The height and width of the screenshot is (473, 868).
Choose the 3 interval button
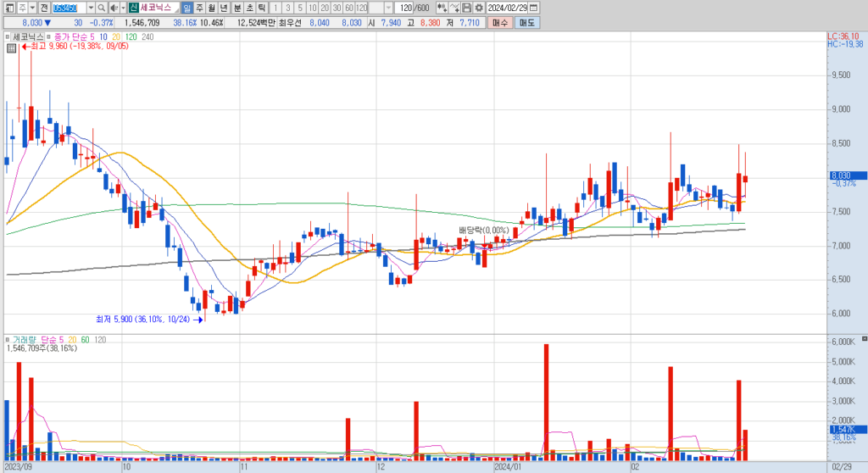point(287,8)
